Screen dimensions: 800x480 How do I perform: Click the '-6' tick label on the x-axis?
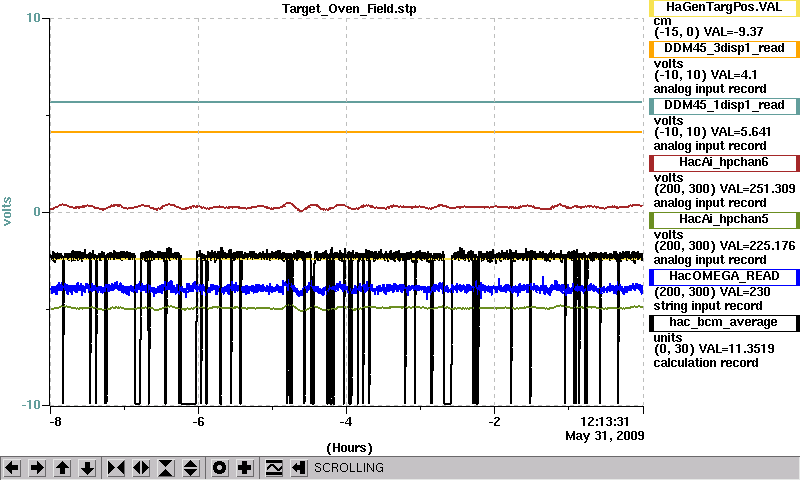coord(198,422)
